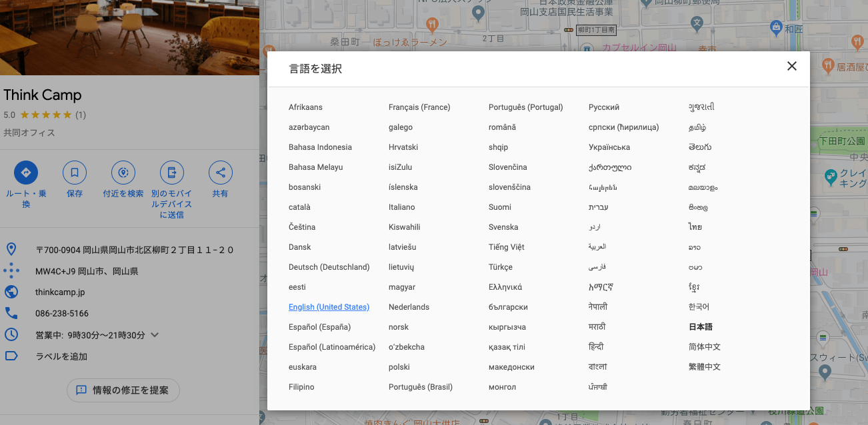Select Русский language
868x425 pixels.
[604, 107]
